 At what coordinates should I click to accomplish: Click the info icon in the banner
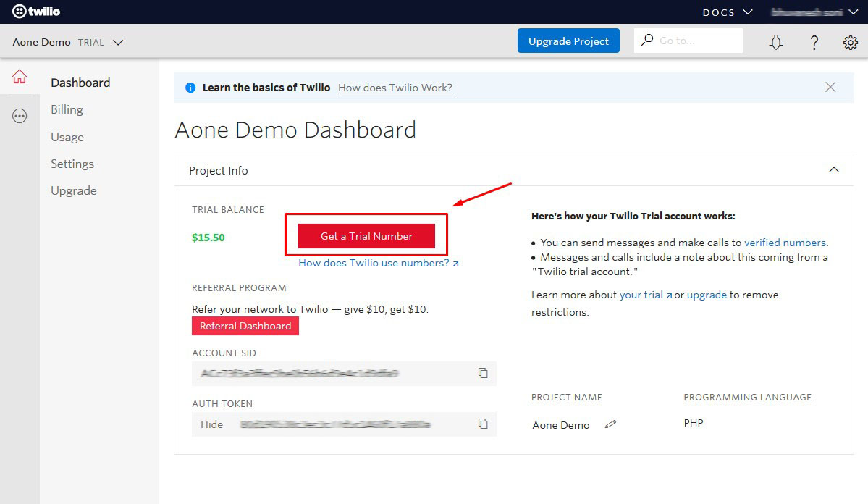pos(190,88)
